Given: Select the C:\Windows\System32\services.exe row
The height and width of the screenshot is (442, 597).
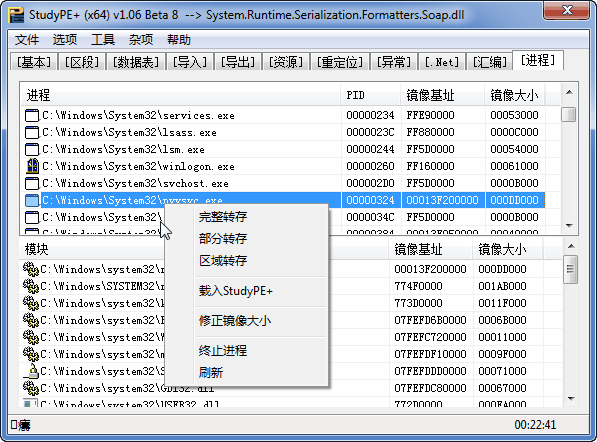Looking at the screenshot, I should (x=283, y=115).
